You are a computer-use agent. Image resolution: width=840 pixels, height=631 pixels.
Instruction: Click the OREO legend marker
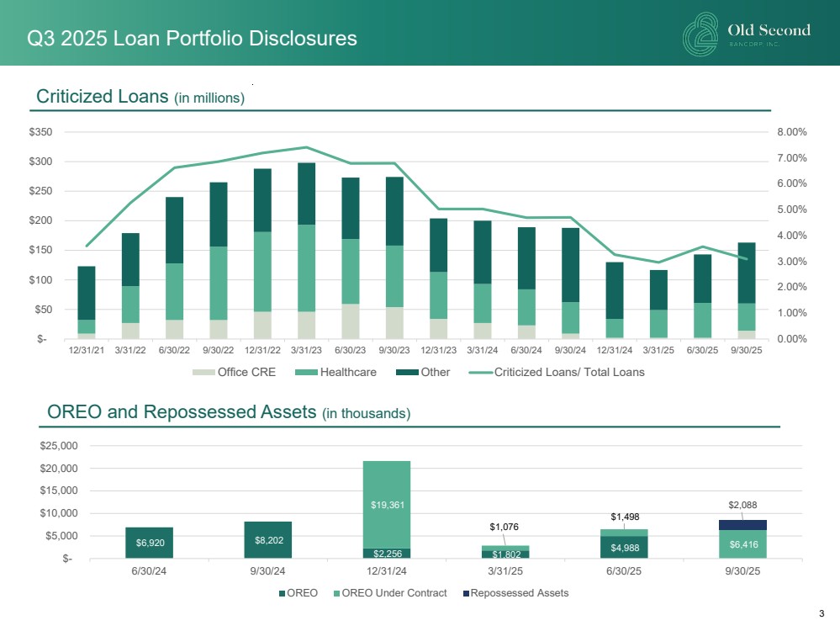pos(282,593)
